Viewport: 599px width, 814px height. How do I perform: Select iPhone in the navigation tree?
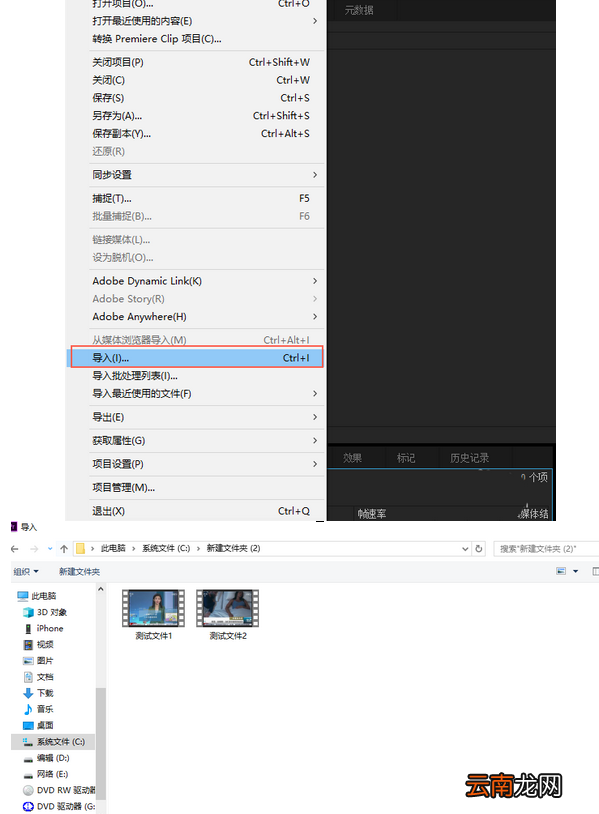pyautogui.click(x=44, y=628)
